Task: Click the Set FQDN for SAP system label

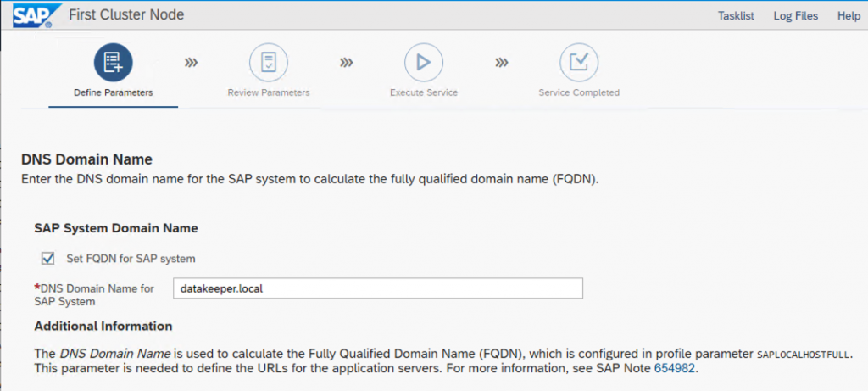Action: (131, 259)
